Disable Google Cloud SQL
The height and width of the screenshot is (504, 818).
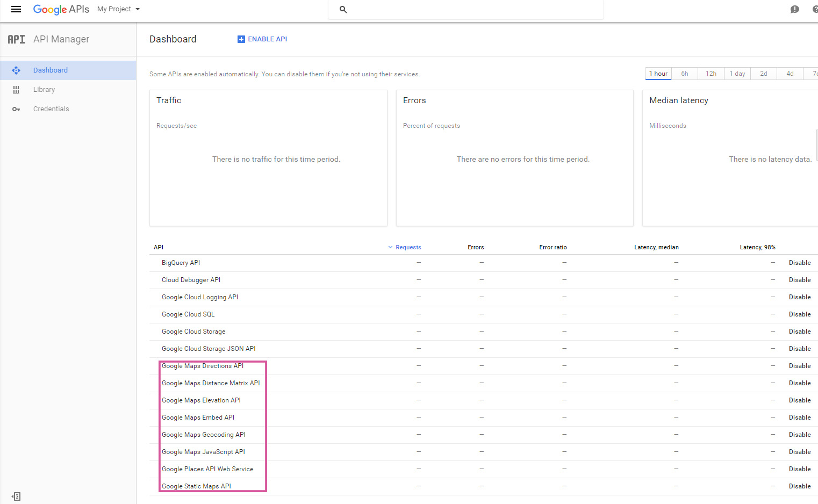(800, 314)
